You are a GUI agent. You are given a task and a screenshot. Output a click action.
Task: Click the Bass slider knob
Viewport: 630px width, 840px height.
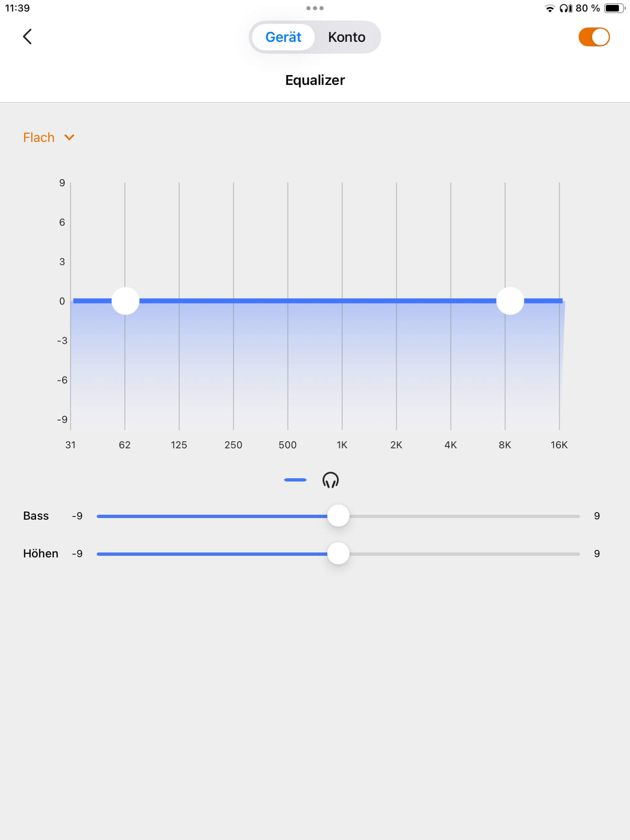[338, 516]
